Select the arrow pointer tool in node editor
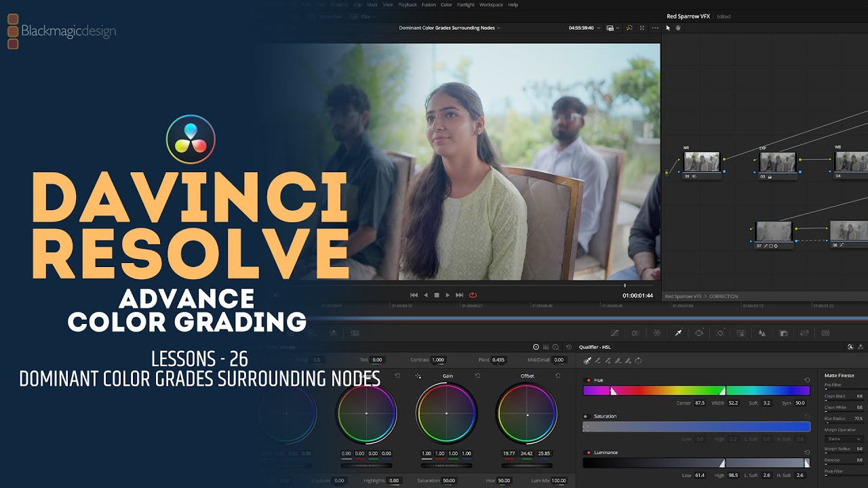 tap(668, 28)
